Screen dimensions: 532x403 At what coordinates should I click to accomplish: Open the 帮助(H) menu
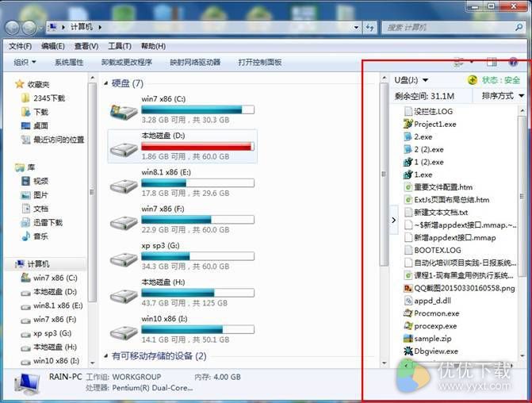coord(153,46)
